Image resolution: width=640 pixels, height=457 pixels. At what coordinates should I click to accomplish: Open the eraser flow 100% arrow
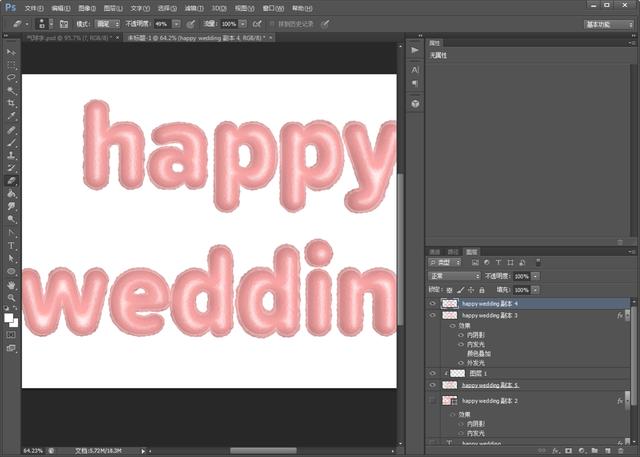[x=243, y=24]
